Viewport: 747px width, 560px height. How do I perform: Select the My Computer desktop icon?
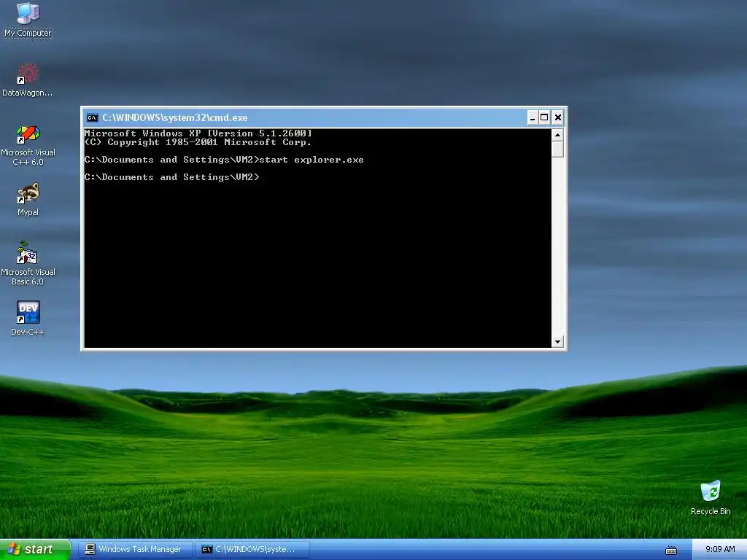pos(28,20)
